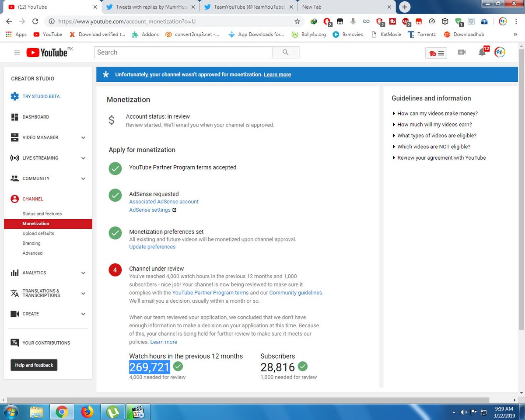Expand the Video Manager section
Screen dimensions: 525x420
83,138
